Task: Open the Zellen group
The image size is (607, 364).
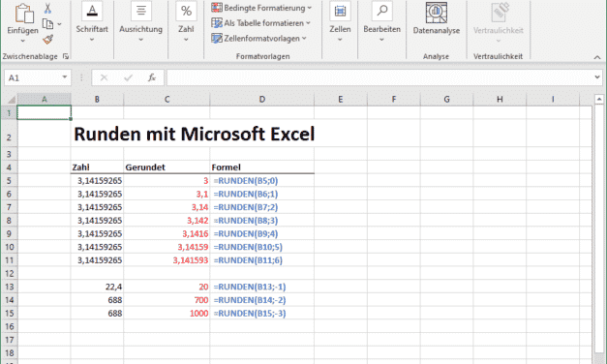Action: (340, 22)
